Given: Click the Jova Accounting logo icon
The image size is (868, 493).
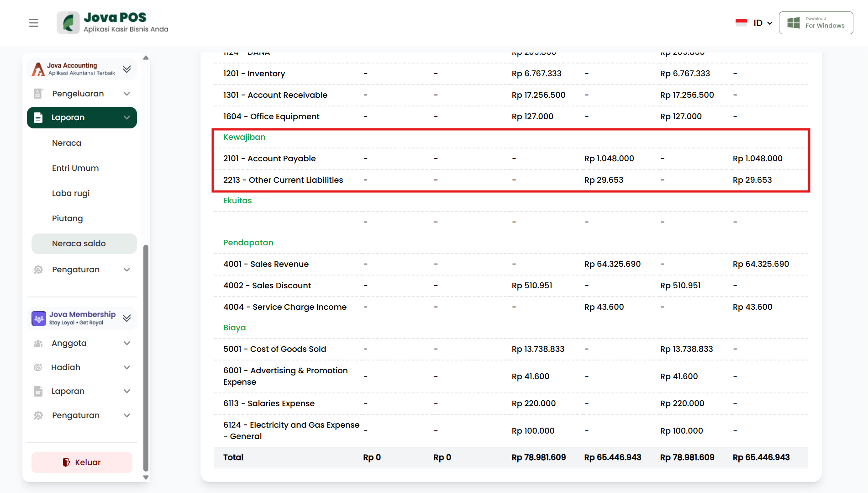Looking at the screenshot, I should [38, 69].
